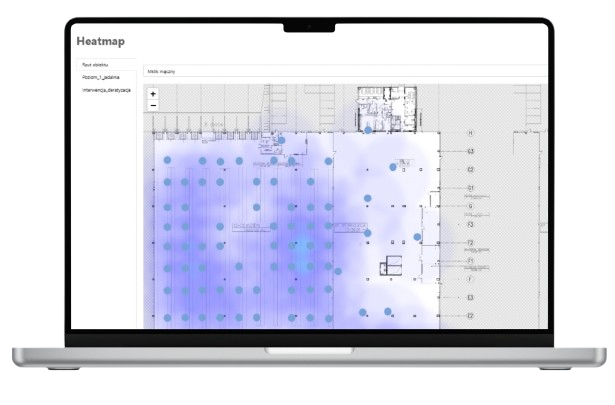Click the grid axis label F3
Screen dimensions: 615x405
point(471,224)
